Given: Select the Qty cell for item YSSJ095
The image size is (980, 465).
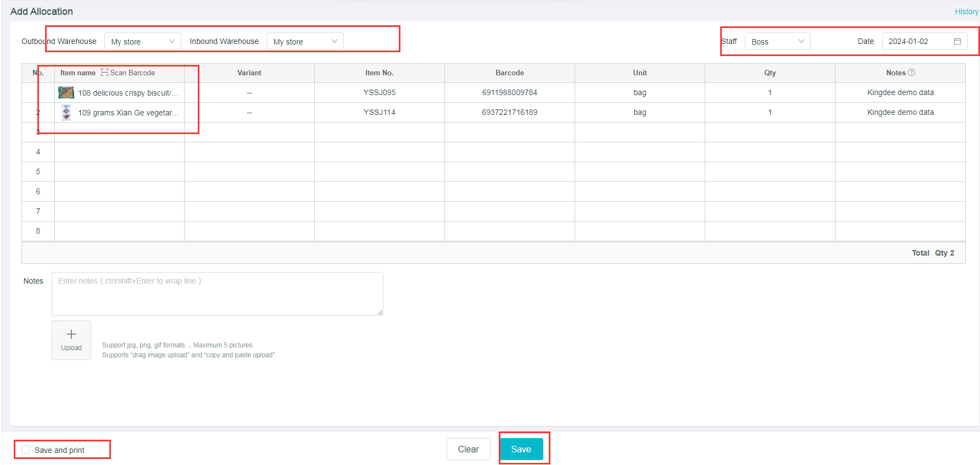Looking at the screenshot, I should pyautogui.click(x=770, y=92).
